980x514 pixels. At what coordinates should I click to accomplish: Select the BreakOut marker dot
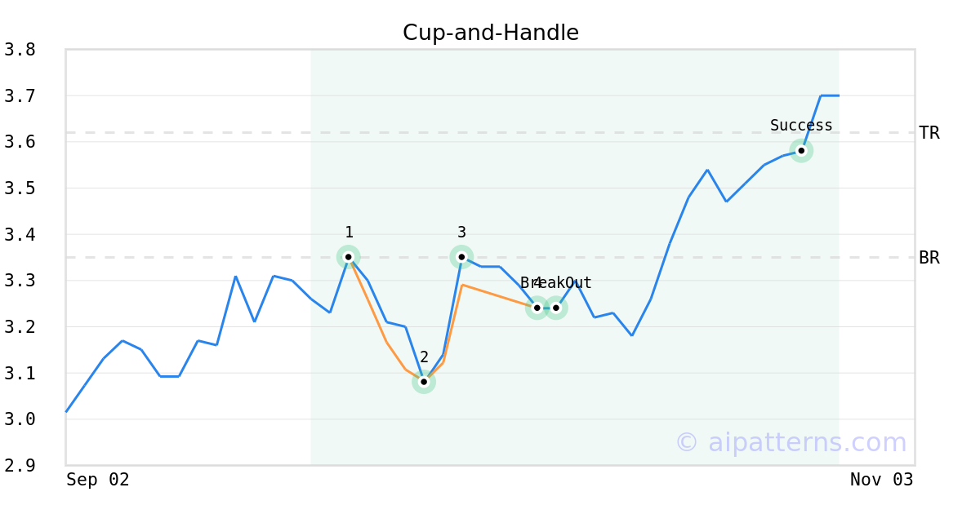coord(556,308)
